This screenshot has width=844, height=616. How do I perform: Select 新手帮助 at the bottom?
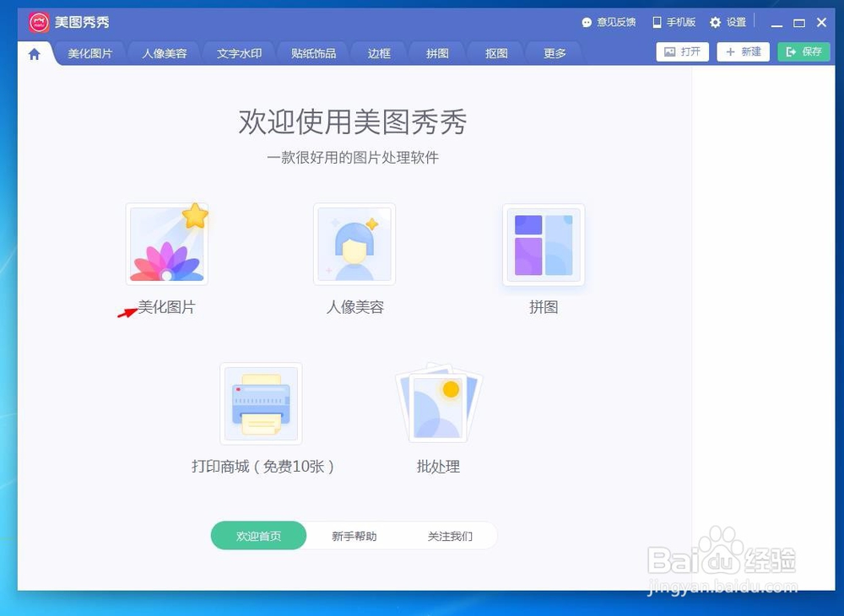354,537
